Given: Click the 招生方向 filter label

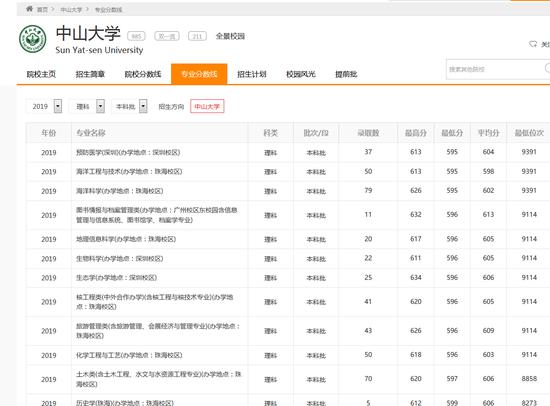Looking at the screenshot, I should [x=171, y=107].
